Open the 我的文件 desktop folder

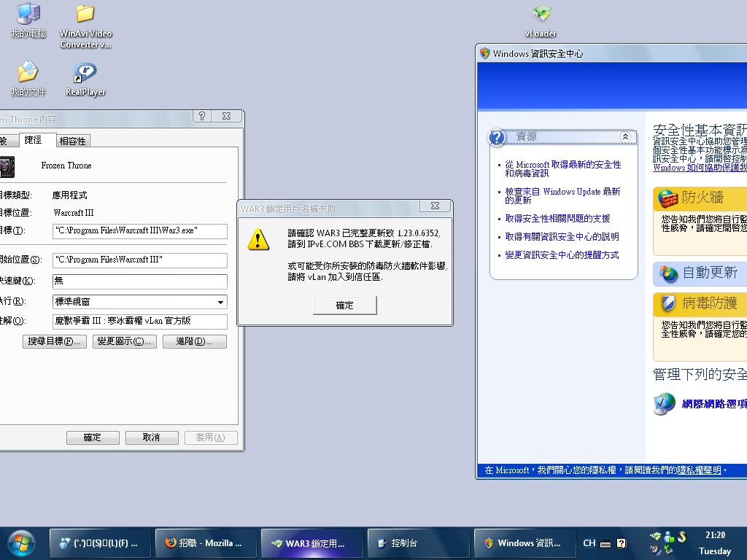tap(28, 73)
